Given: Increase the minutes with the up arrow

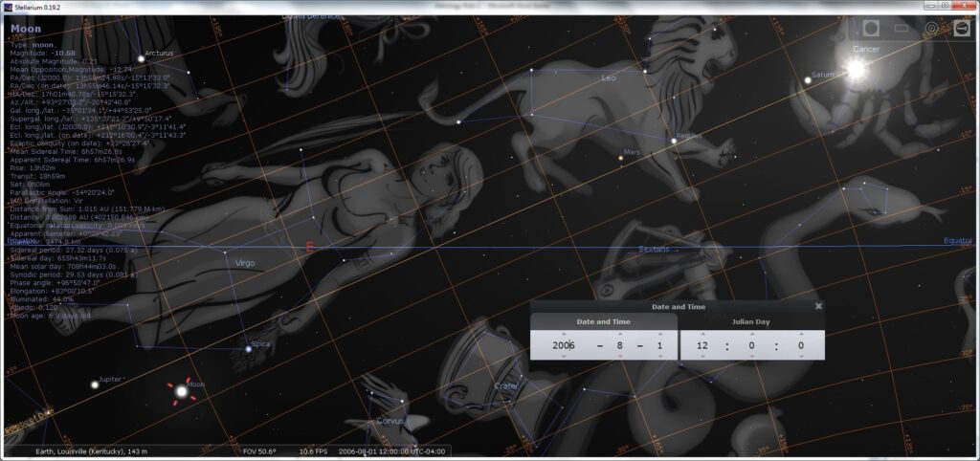Looking at the screenshot, I should pyautogui.click(x=752, y=334).
